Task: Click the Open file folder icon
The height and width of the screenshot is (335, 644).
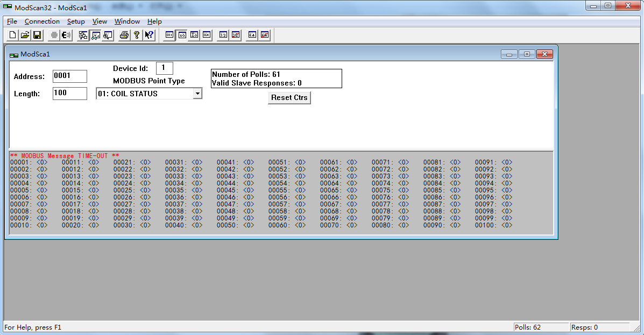Action: click(25, 35)
